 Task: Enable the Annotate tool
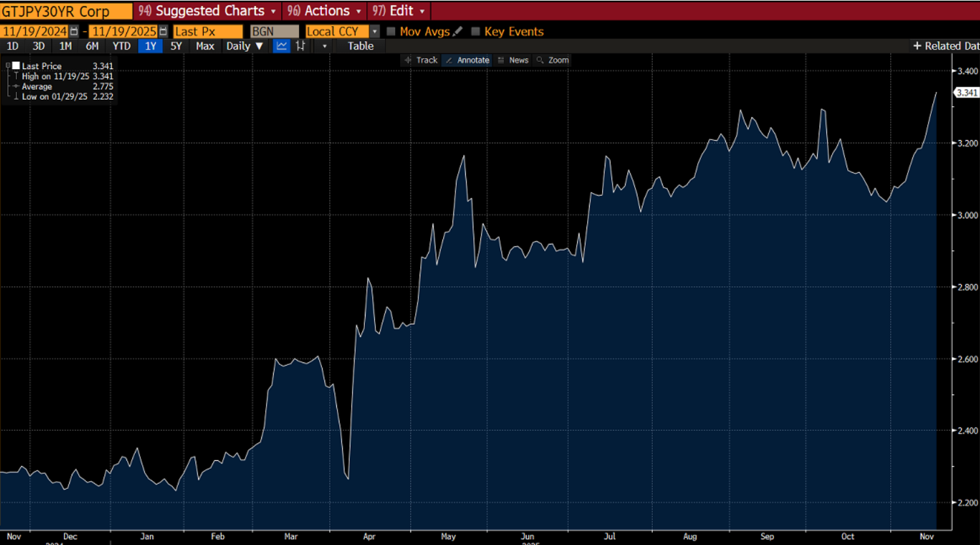pyautogui.click(x=467, y=60)
